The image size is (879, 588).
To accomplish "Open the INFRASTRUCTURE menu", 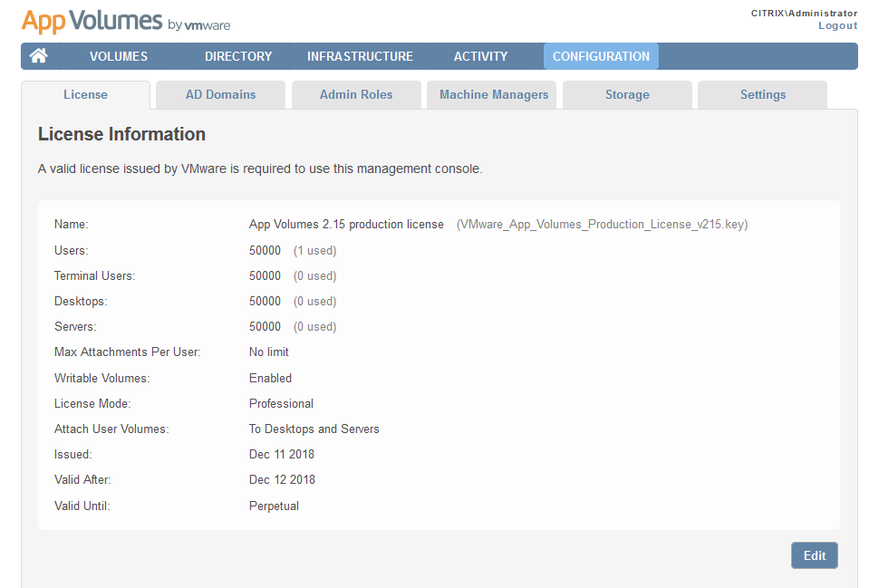I will (x=360, y=56).
